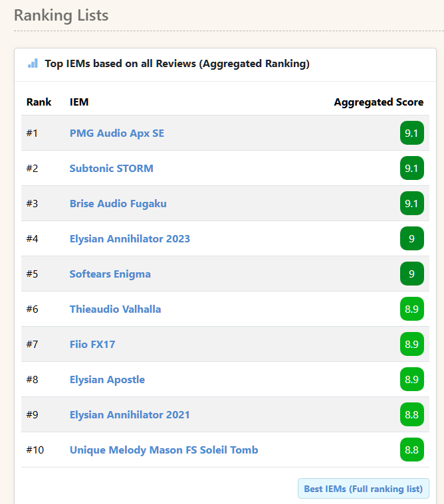Click the 8.9 score badge for Fiio FX17
The height and width of the screenshot is (504, 444).
tap(412, 344)
